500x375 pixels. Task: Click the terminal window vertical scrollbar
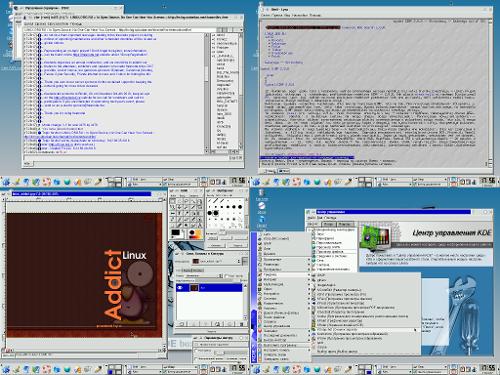point(491,93)
